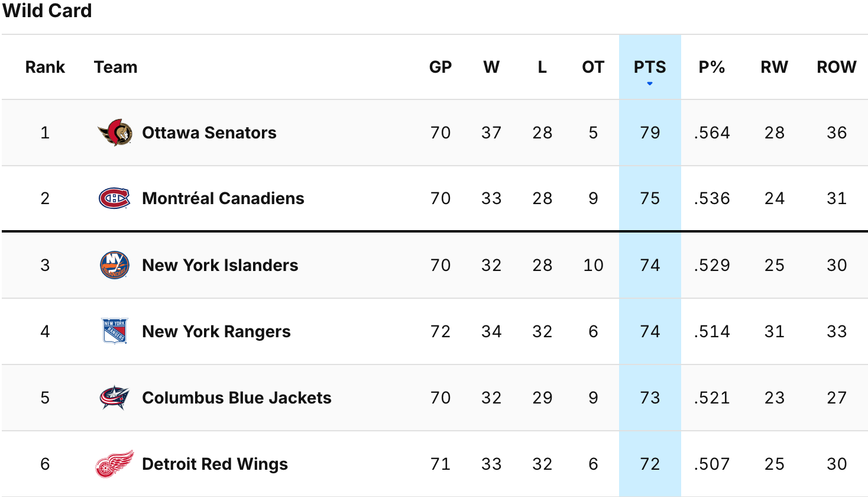The height and width of the screenshot is (497, 868).
Task: Sort standings by ROW column header
Action: (836, 67)
